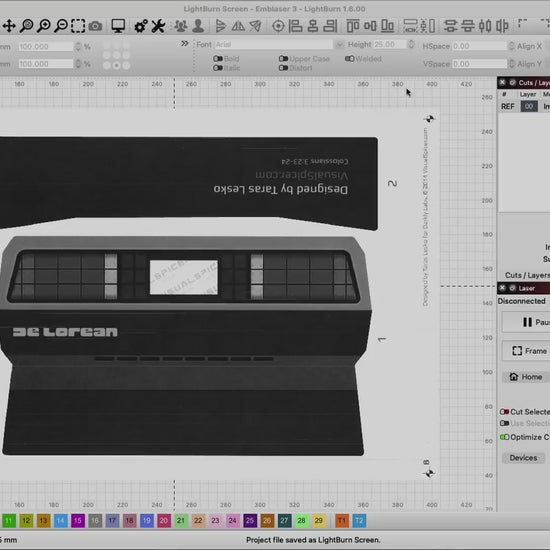Viewport: 550px width, 550px height.
Task: Click the Move vertically together icon
Action: [x=468, y=26]
